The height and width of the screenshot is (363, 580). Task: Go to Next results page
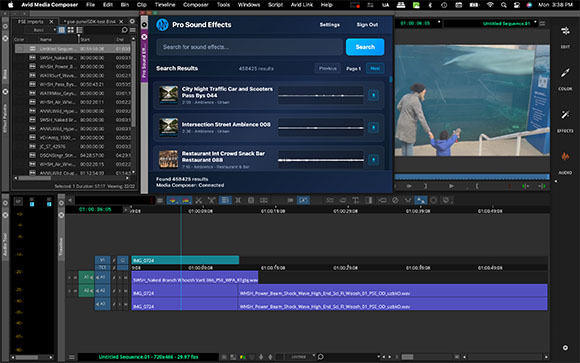pos(375,68)
